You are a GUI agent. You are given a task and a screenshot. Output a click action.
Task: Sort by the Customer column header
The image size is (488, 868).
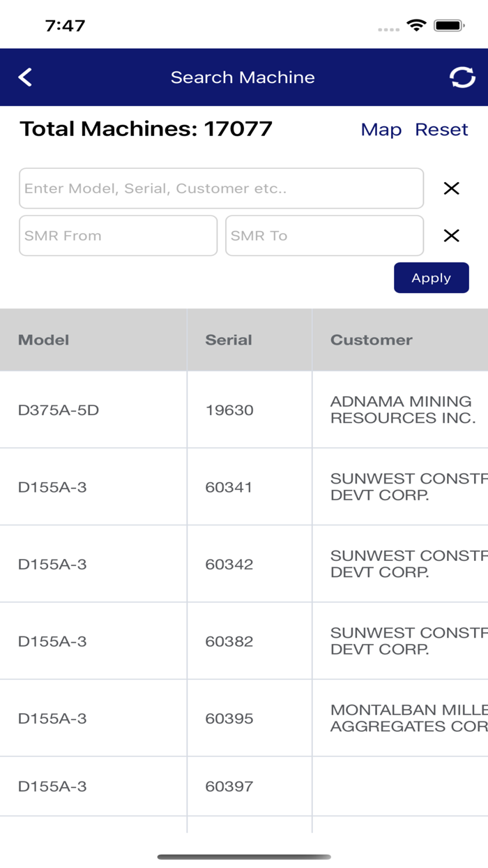(371, 340)
